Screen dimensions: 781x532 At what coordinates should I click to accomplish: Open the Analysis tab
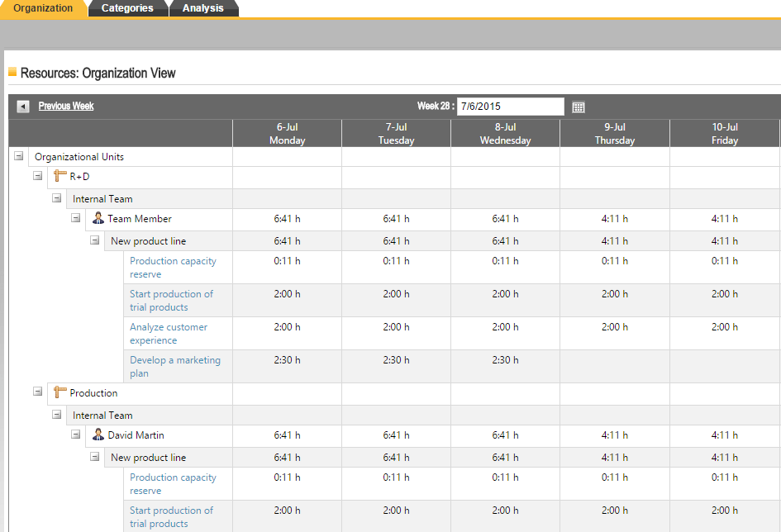click(203, 7)
